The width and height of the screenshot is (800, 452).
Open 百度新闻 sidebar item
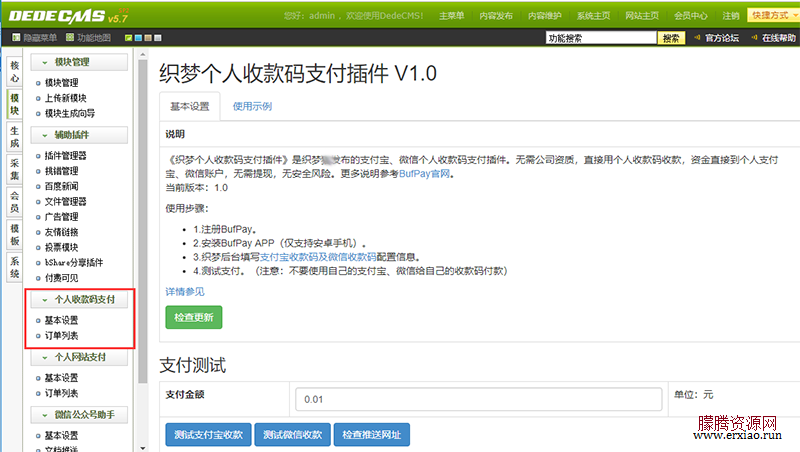[61, 186]
